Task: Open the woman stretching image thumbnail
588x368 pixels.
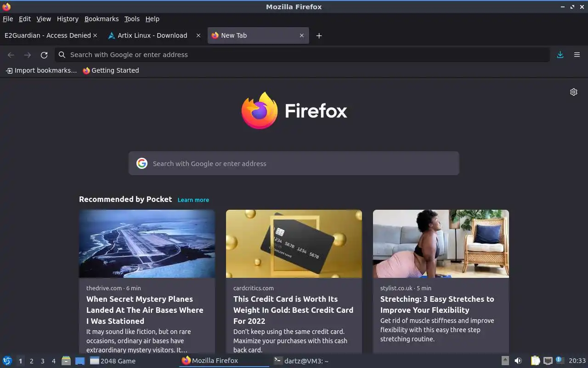Action: click(x=441, y=244)
